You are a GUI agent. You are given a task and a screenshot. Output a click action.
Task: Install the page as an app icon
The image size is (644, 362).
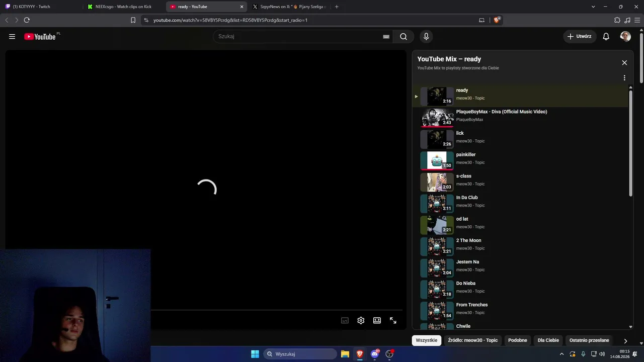click(x=481, y=20)
